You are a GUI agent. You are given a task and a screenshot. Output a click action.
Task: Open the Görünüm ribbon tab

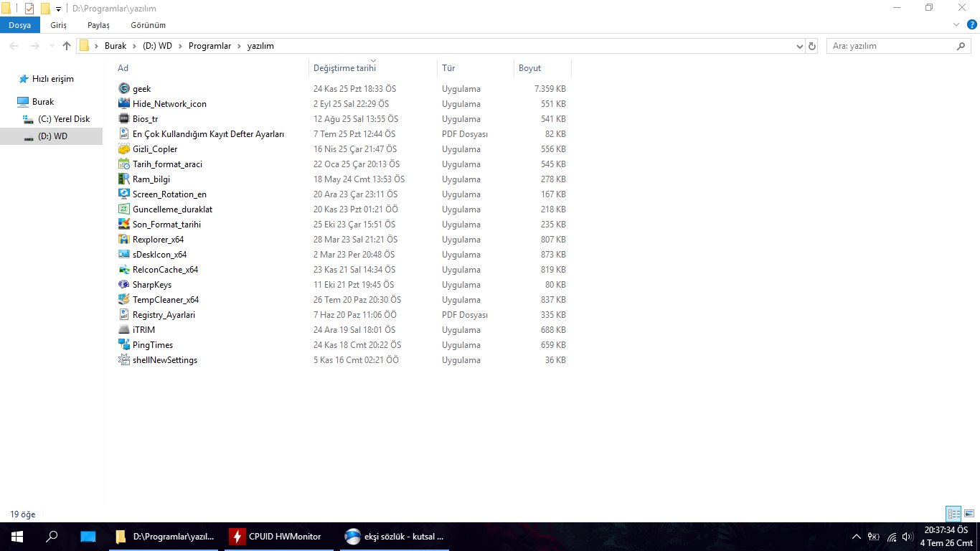(148, 25)
